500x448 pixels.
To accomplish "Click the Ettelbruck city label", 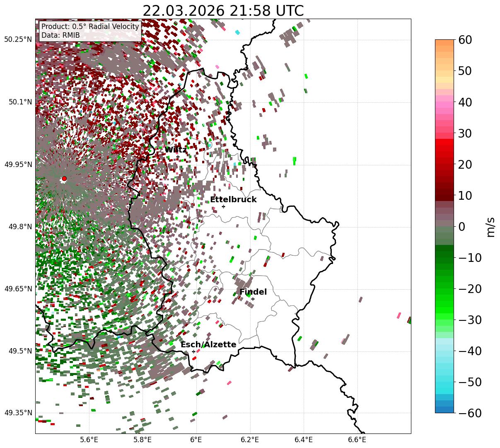I will [x=233, y=200].
